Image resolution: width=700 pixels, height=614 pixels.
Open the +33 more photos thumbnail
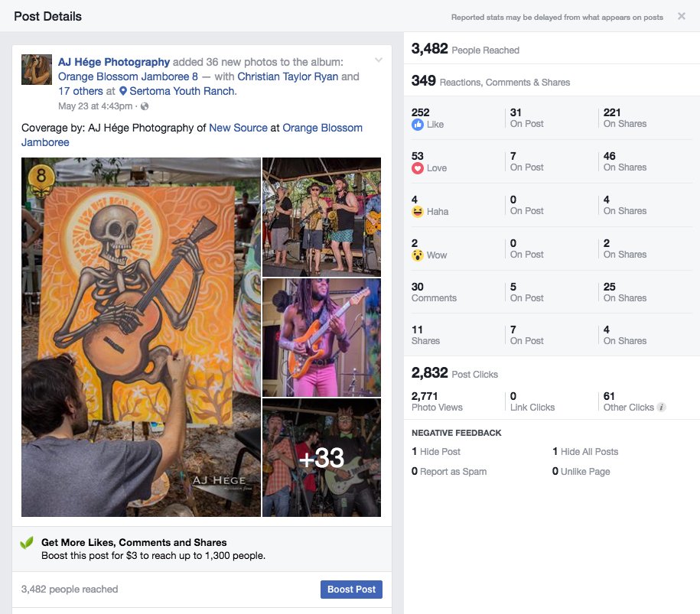(x=321, y=457)
